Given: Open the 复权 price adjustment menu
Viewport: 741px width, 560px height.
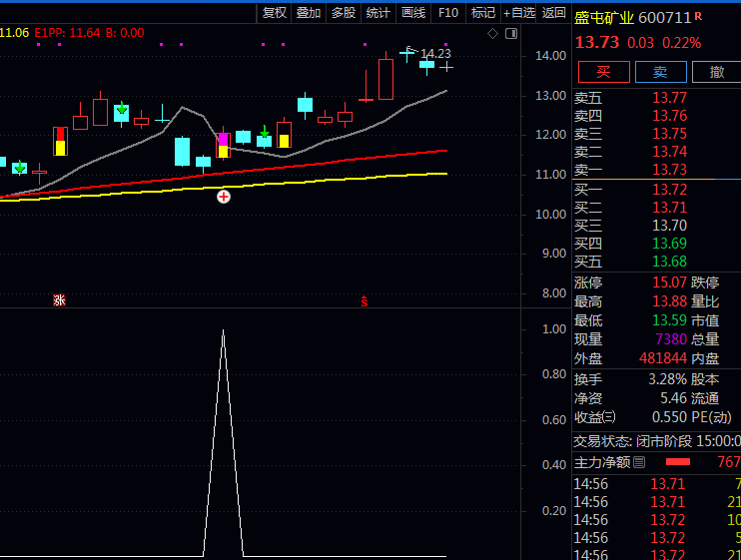Looking at the screenshot, I should (x=275, y=13).
